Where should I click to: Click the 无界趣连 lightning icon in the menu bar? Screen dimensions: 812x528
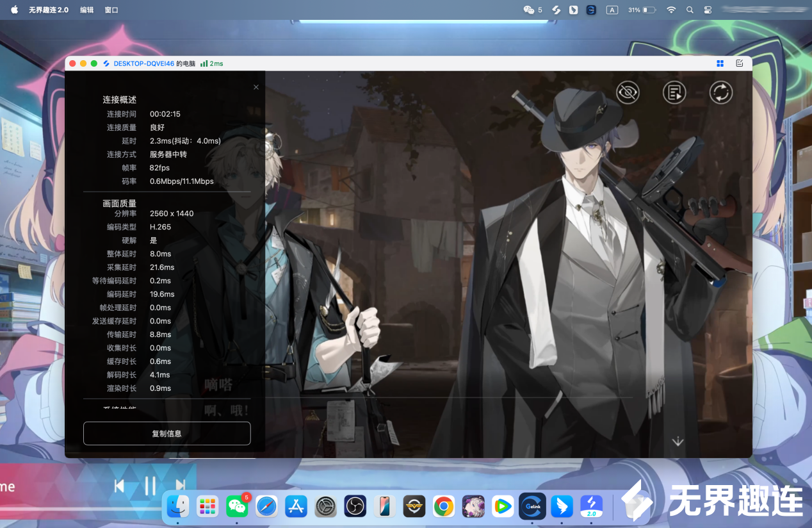click(x=556, y=10)
